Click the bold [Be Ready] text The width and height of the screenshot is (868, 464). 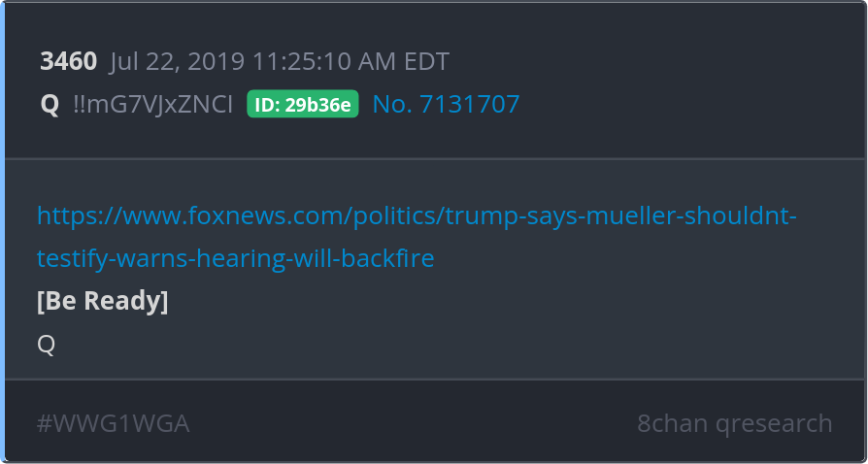102,301
